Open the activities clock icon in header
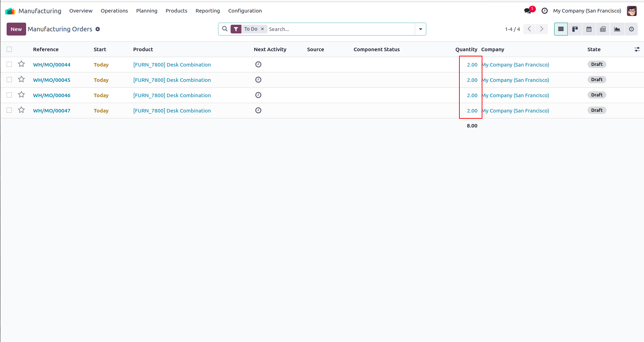Screen dimensions: 644x342 click(545, 11)
